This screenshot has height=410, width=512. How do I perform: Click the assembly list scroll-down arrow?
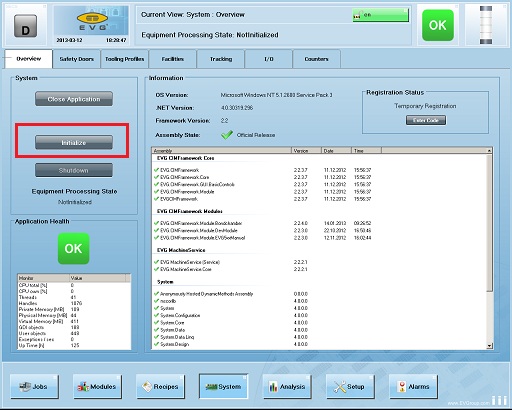pyautogui.click(x=489, y=346)
